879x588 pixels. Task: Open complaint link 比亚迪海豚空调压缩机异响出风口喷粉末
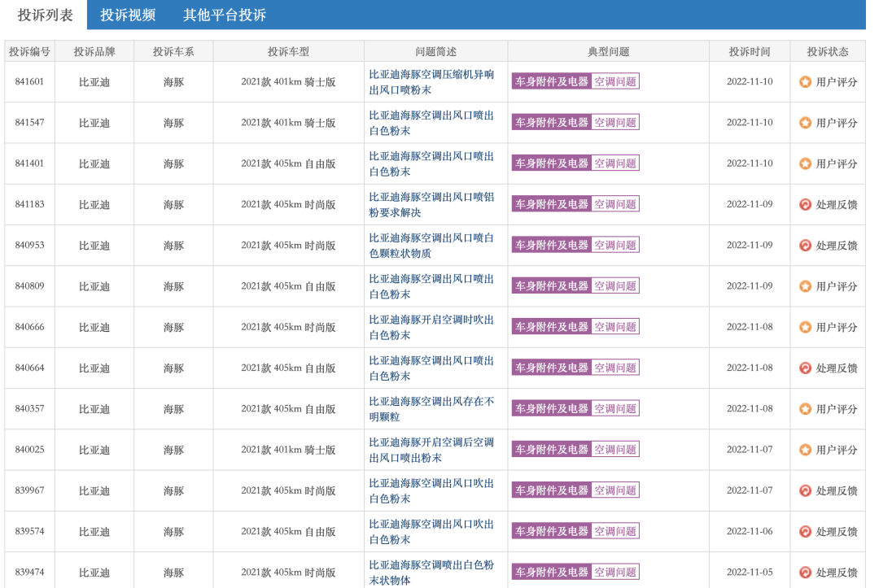(431, 82)
